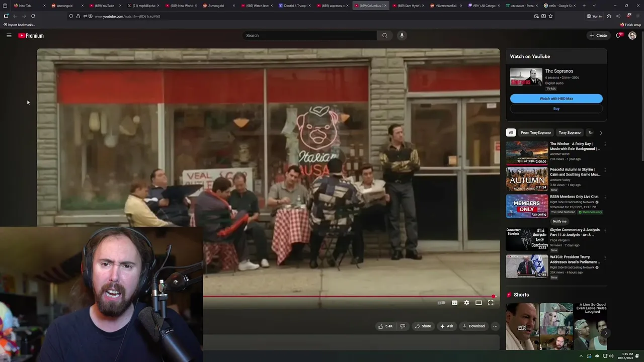Click the Finish setup button
Viewport: 644px width, 362px height.
point(630,25)
